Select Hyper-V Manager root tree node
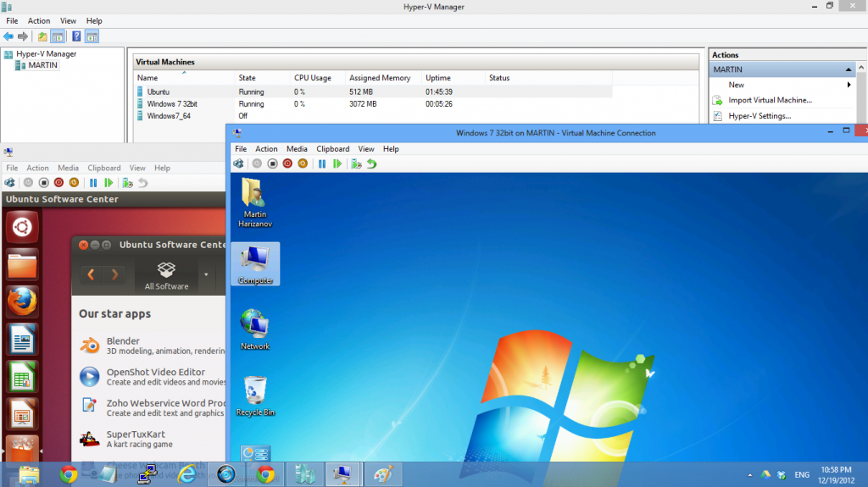 pyautogui.click(x=41, y=53)
